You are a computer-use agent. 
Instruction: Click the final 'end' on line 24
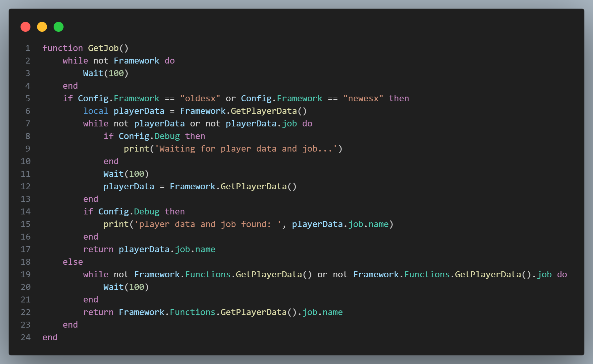pyautogui.click(x=50, y=338)
